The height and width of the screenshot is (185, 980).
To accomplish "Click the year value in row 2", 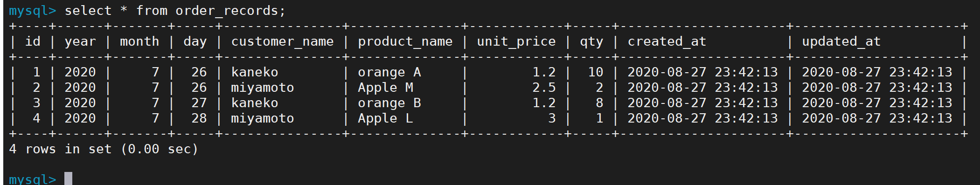I will pyautogui.click(x=80, y=88).
